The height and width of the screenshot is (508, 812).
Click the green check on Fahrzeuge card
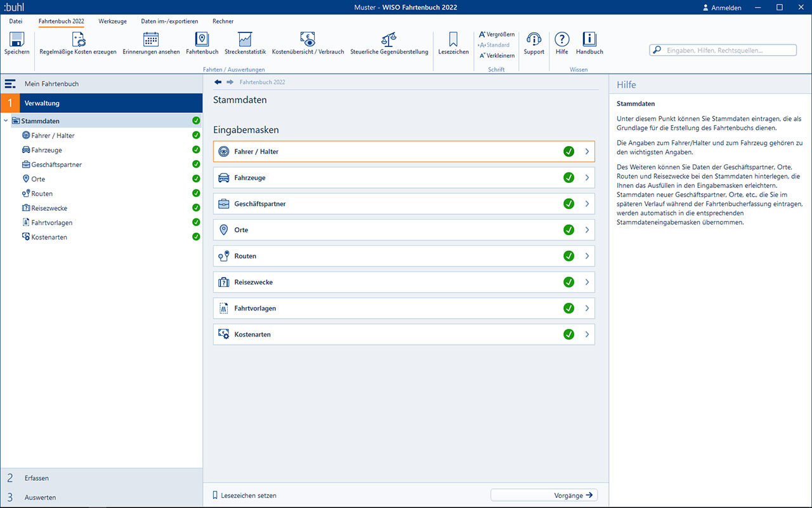click(569, 178)
